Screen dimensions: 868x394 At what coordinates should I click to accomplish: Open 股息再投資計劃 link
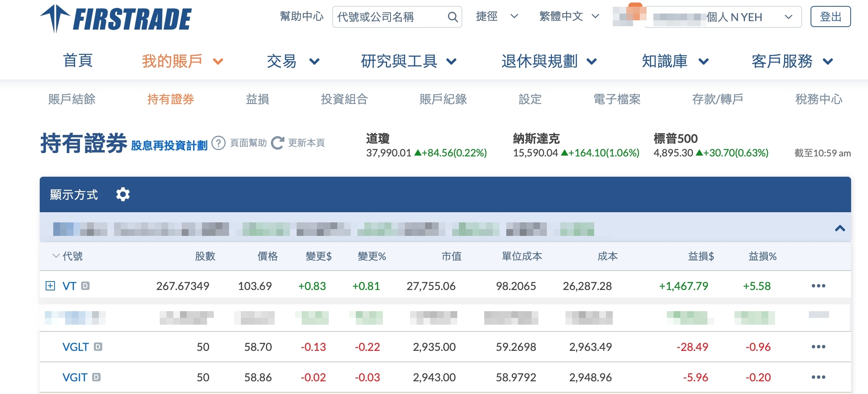pyautogui.click(x=169, y=145)
